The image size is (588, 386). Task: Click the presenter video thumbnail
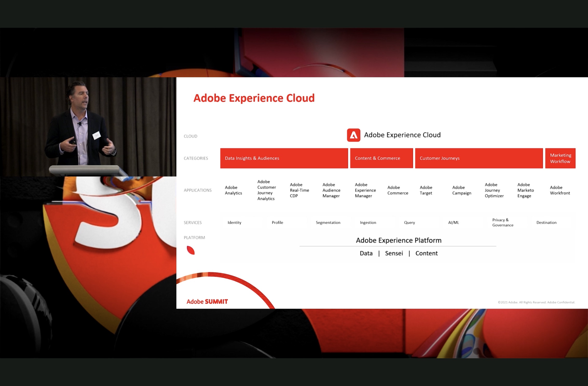[88, 127]
